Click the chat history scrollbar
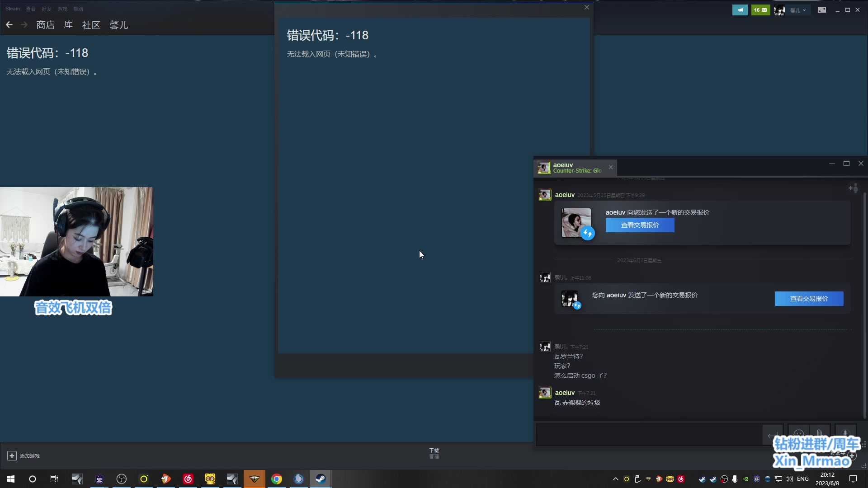 864,305
